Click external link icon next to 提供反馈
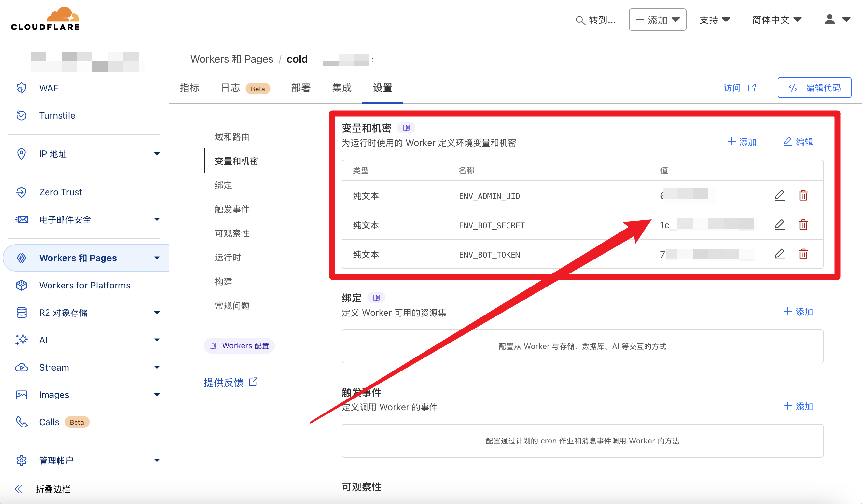862x504 pixels. coord(253,382)
